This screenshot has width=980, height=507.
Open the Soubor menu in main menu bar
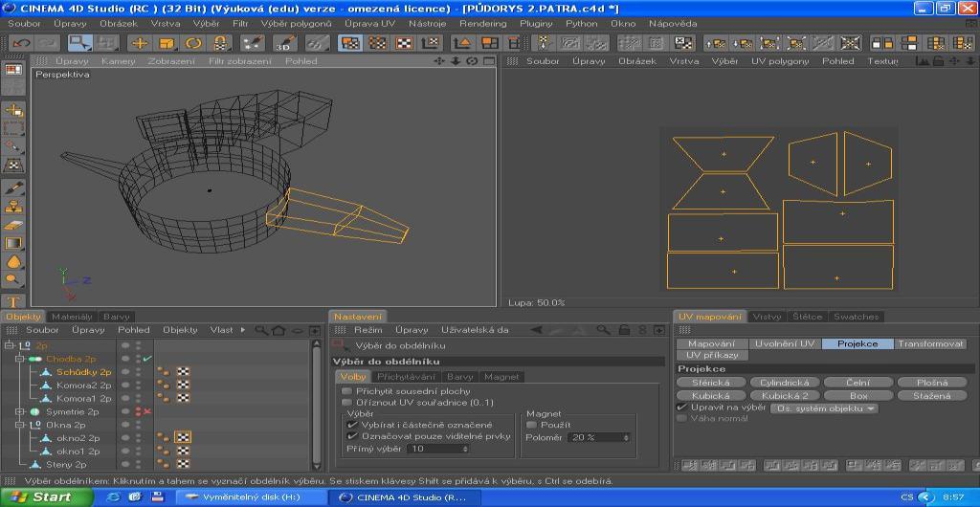tap(24, 23)
